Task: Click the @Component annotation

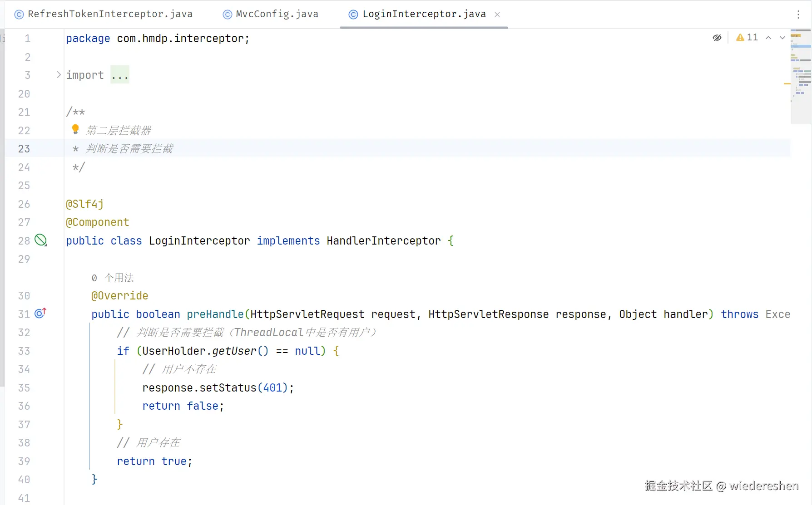Action: point(98,222)
